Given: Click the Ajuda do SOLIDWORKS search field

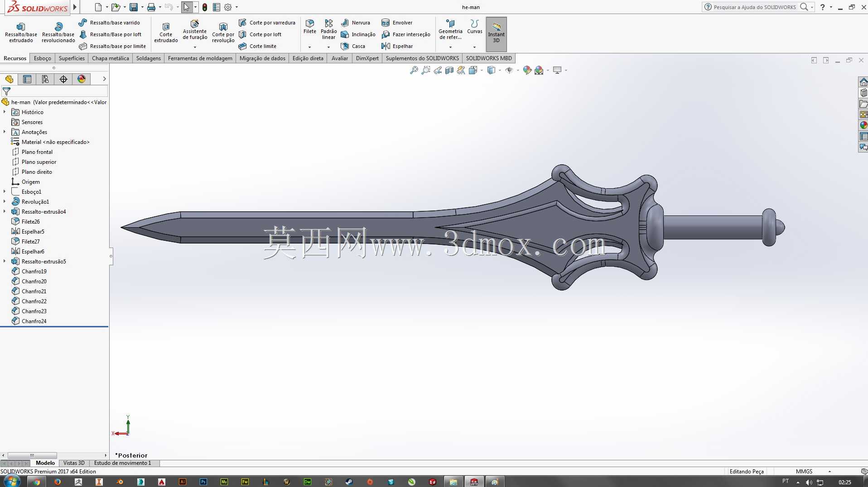Looking at the screenshot, I should click(x=754, y=7).
